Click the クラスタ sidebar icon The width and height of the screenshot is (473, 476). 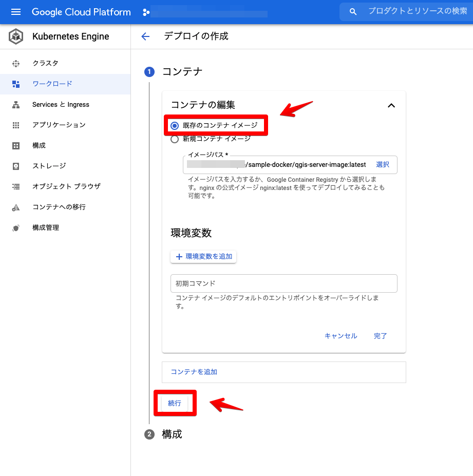[x=16, y=64]
